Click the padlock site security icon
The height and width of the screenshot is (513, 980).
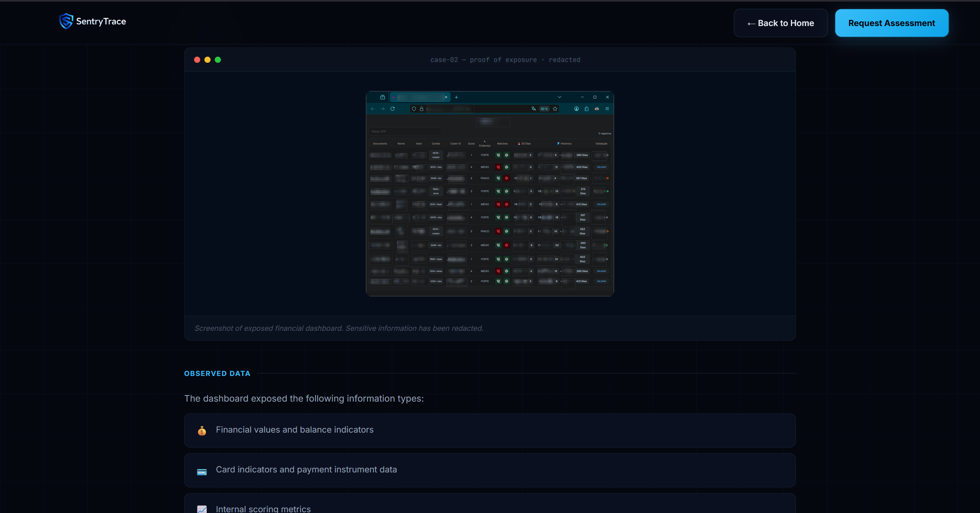(x=421, y=109)
